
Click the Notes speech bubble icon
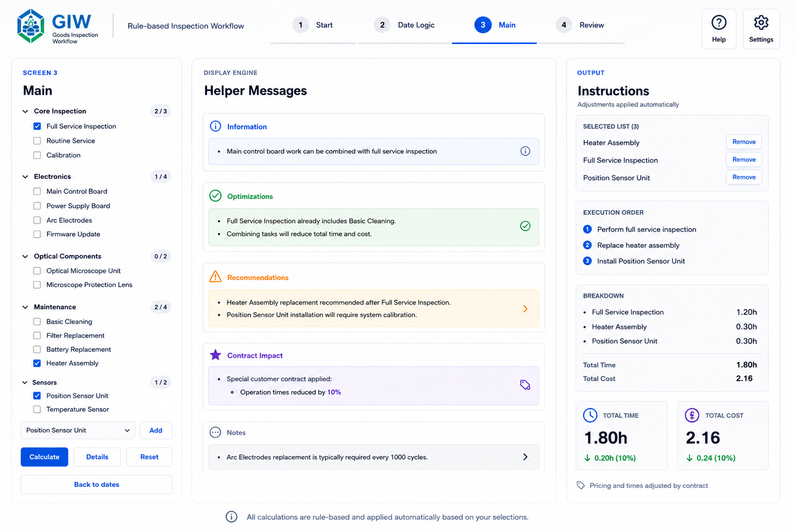(215, 432)
